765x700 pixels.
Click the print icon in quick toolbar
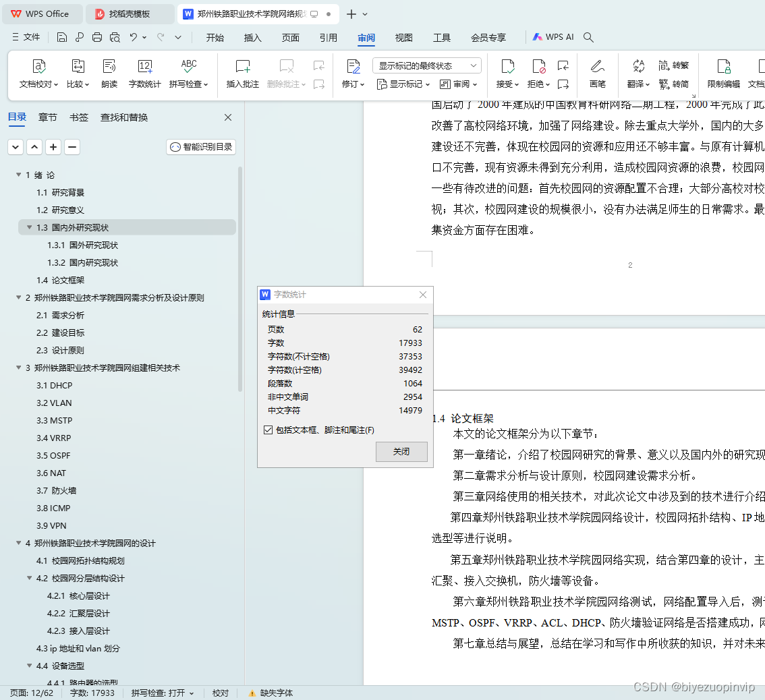(97, 38)
